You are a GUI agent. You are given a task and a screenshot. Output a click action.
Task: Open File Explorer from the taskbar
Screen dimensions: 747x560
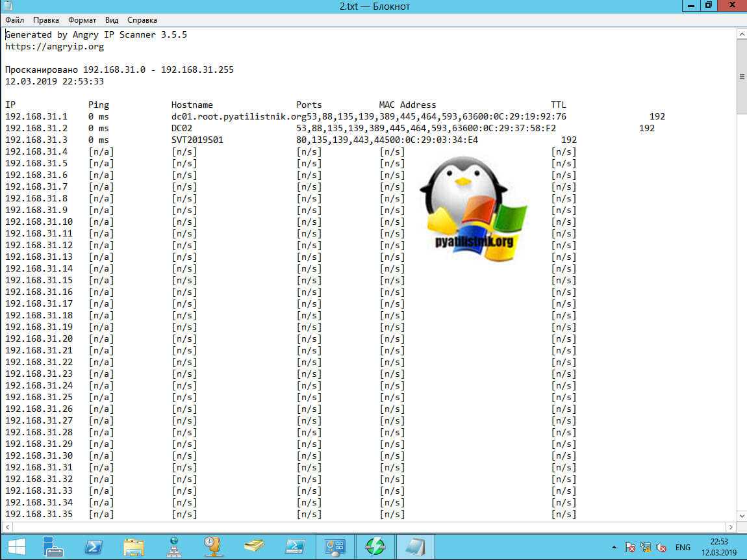click(x=133, y=546)
